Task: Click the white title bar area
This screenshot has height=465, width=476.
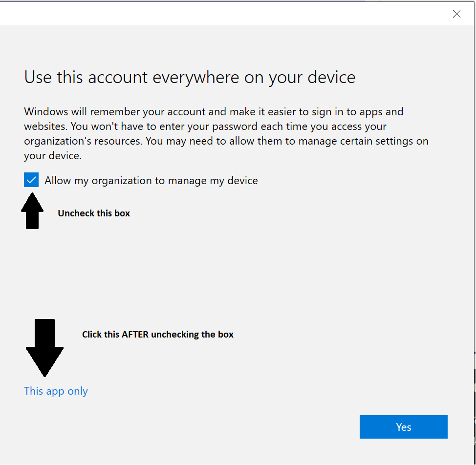Action: [220, 14]
